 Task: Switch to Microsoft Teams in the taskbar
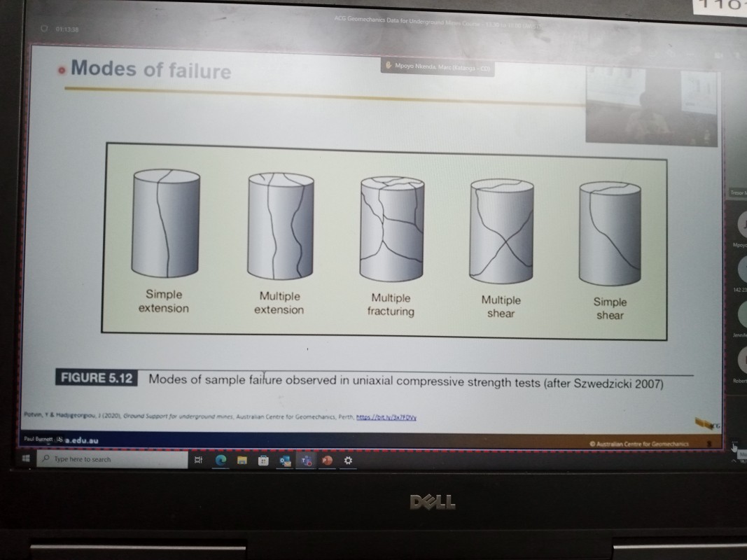[307, 460]
